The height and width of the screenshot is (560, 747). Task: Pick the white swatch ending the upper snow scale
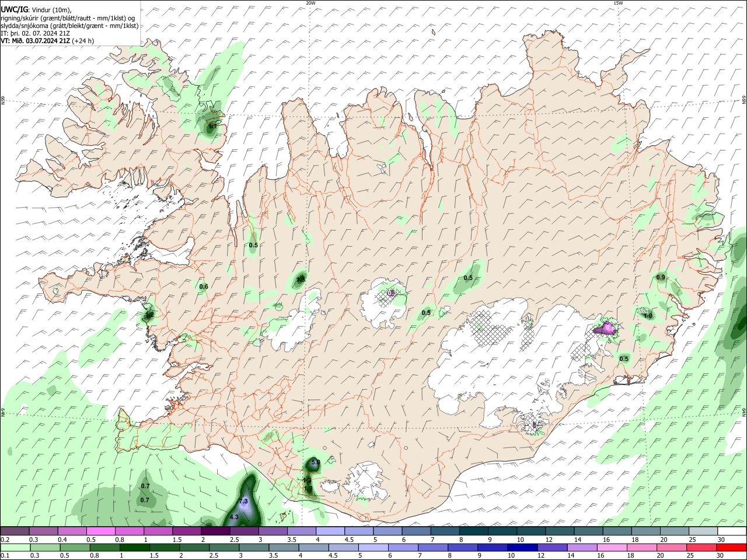[x=731, y=531]
